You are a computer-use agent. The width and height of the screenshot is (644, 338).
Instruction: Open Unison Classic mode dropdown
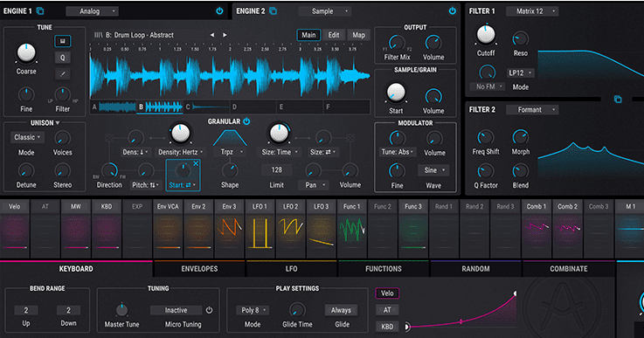coord(27,137)
